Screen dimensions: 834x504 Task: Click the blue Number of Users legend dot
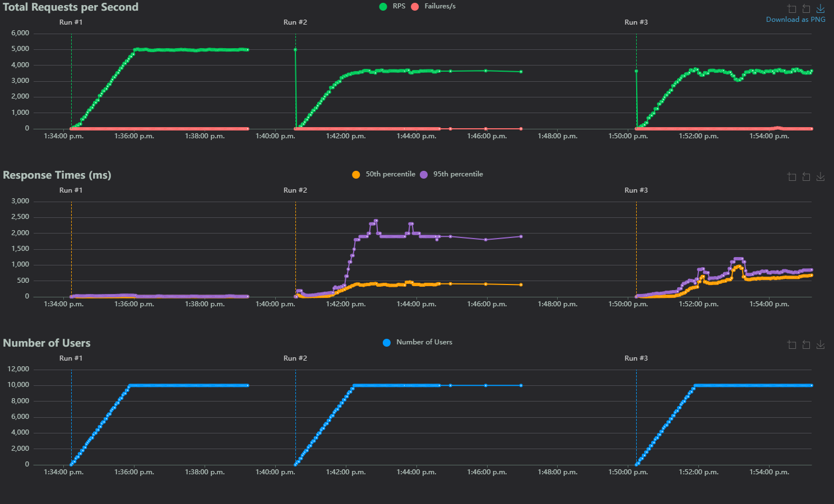387,343
